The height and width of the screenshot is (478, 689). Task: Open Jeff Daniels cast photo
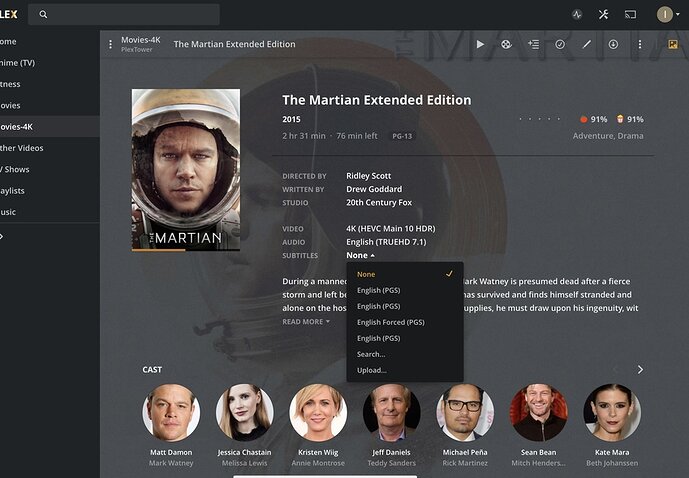tap(392, 413)
